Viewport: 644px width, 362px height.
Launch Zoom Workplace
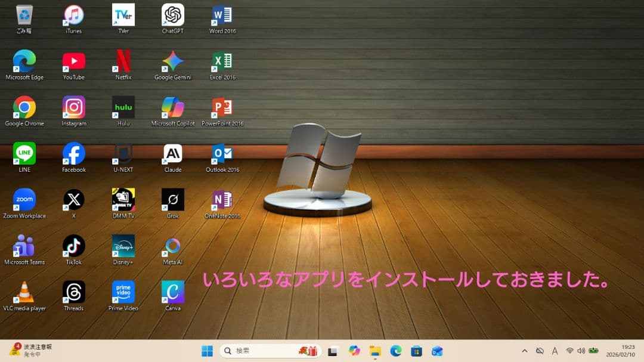pyautogui.click(x=24, y=199)
